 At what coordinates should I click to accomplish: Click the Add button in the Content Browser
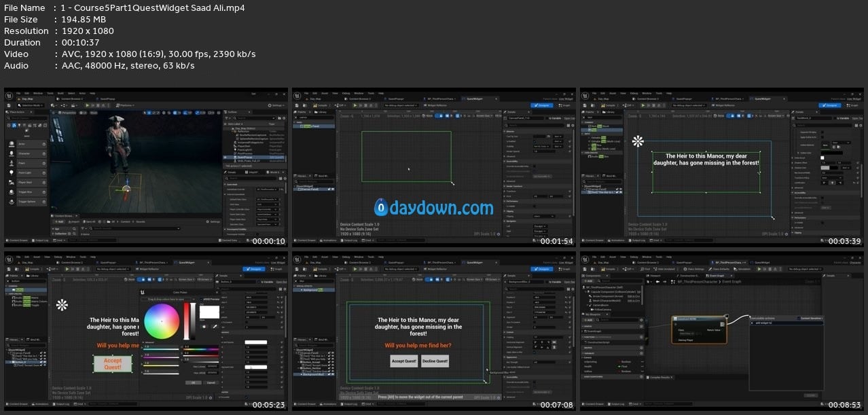[x=60, y=221]
